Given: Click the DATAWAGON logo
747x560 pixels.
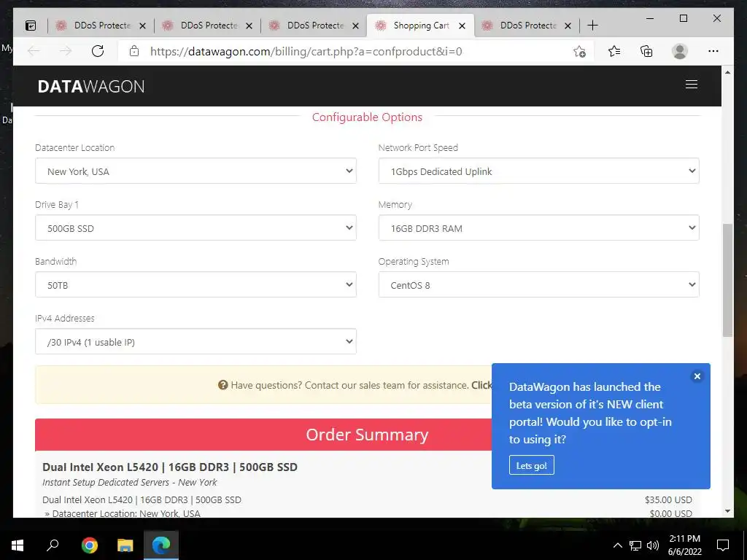Looking at the screenshot, I should click(91, 86).
